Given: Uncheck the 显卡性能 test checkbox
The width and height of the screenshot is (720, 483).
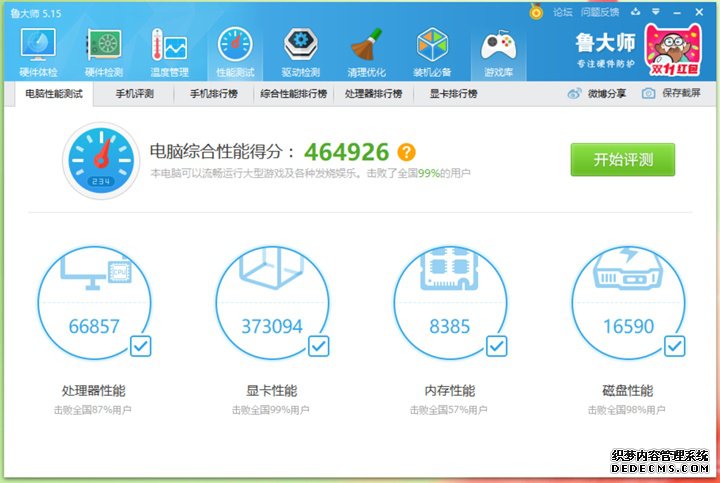Looking at the screenshot, I should [319, 346].
